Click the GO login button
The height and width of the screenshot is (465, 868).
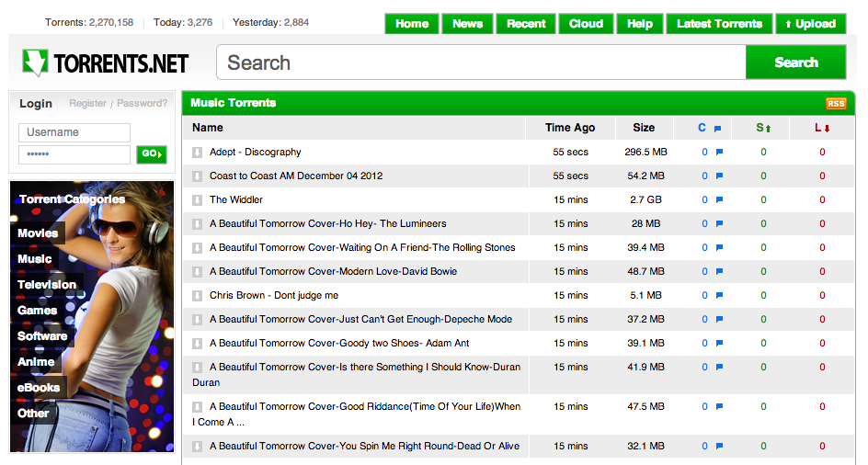pyautogui.click(x=152, y=154)
